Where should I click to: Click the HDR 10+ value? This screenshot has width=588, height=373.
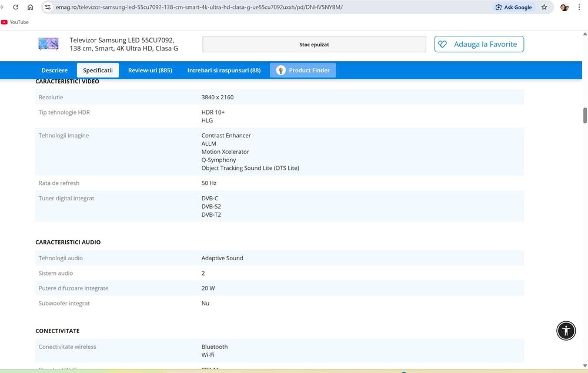(213, 112)
